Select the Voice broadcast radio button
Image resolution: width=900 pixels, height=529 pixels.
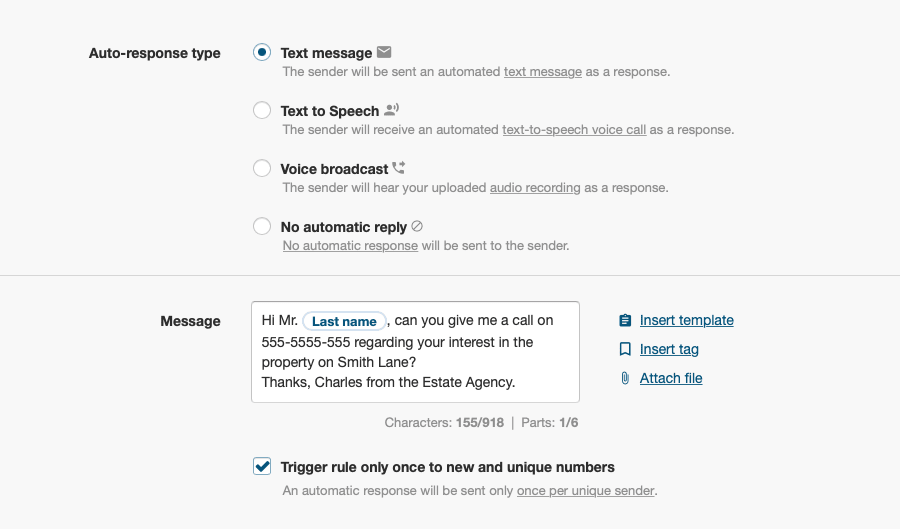click(262, 168)
